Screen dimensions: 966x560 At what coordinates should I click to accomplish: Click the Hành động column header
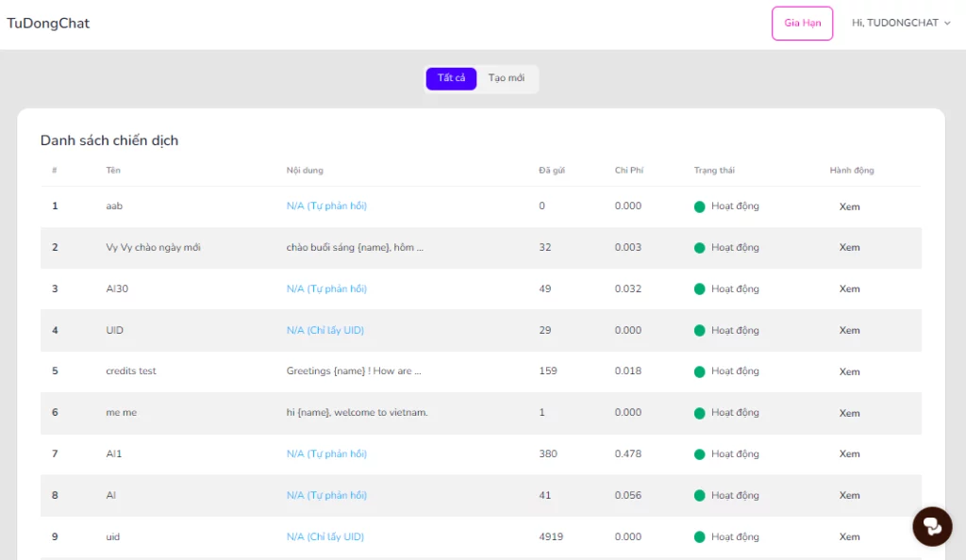coord(852,171)
